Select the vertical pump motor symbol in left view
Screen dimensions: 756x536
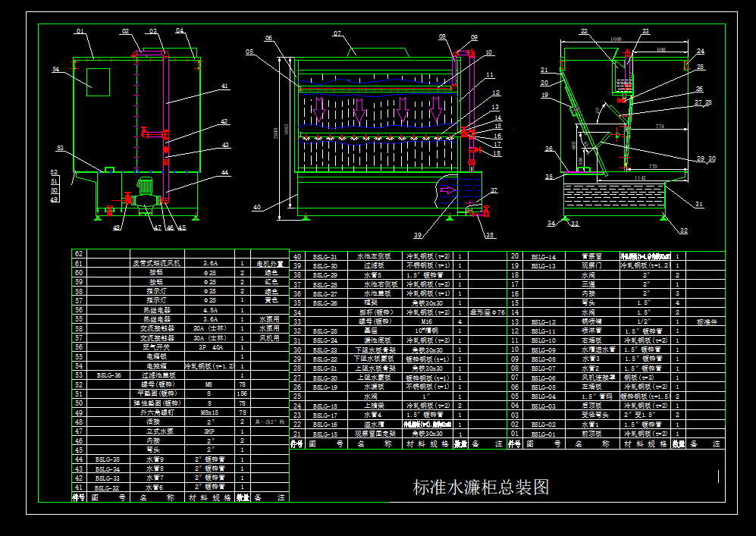pos(146,184)
